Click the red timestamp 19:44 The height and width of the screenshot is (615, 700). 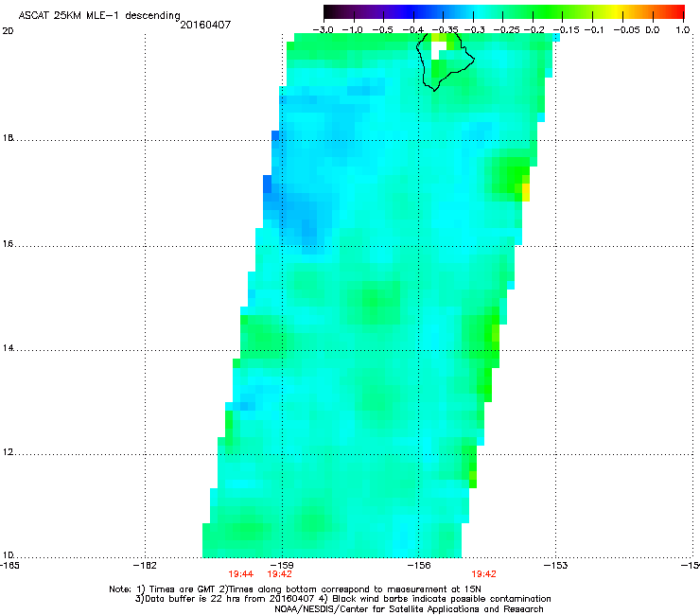click(x=240, y=574)
